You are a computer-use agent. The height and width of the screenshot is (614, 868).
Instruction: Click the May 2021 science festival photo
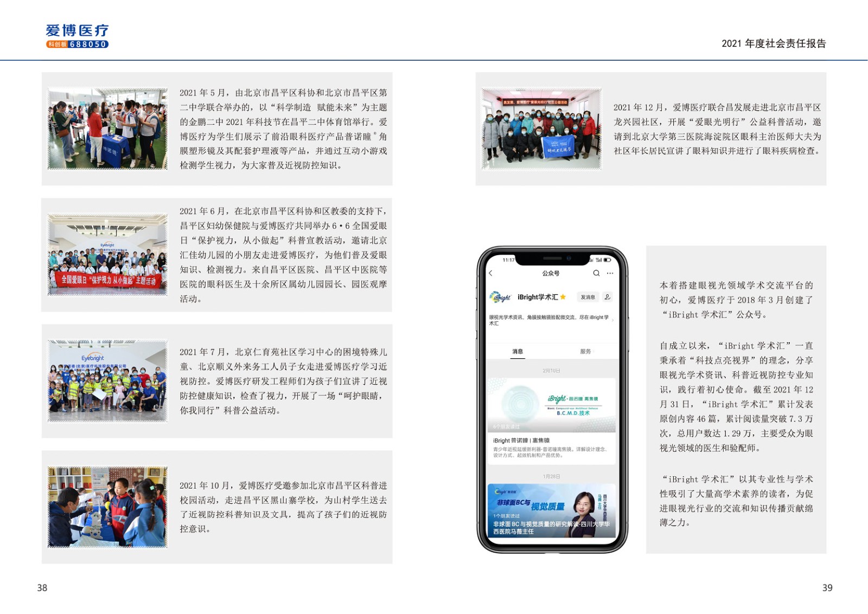(107, 129)
